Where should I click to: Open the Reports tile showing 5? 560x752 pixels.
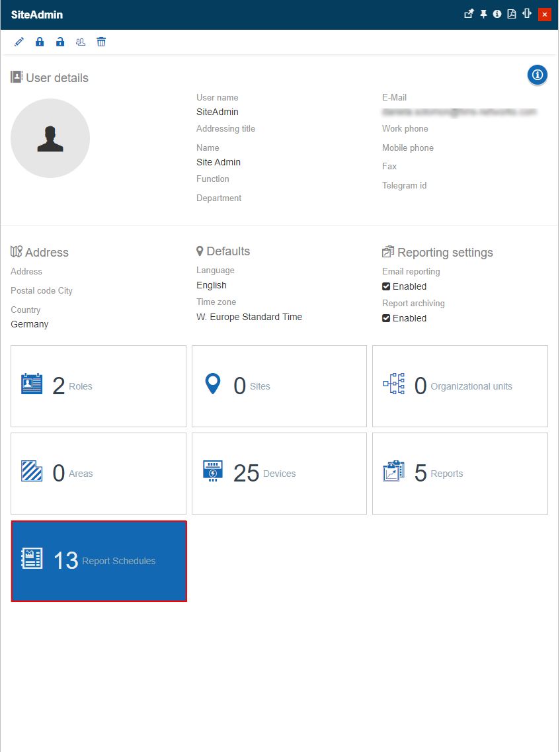460,474
